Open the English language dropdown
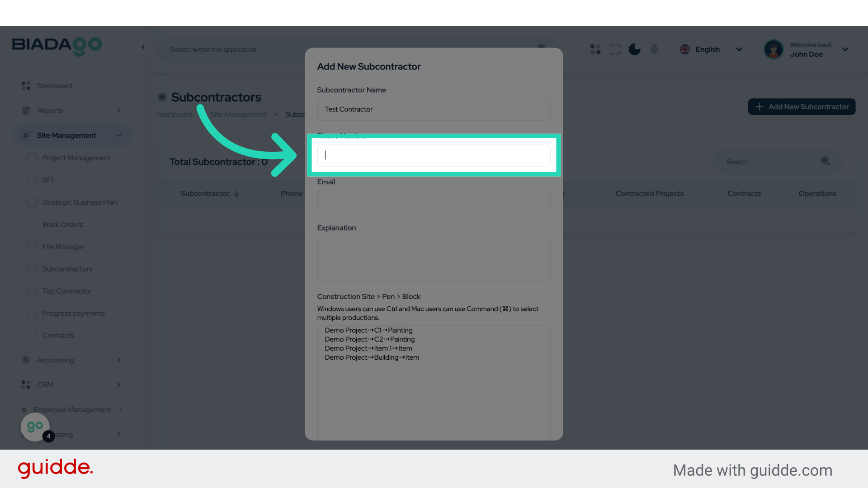 711,49
